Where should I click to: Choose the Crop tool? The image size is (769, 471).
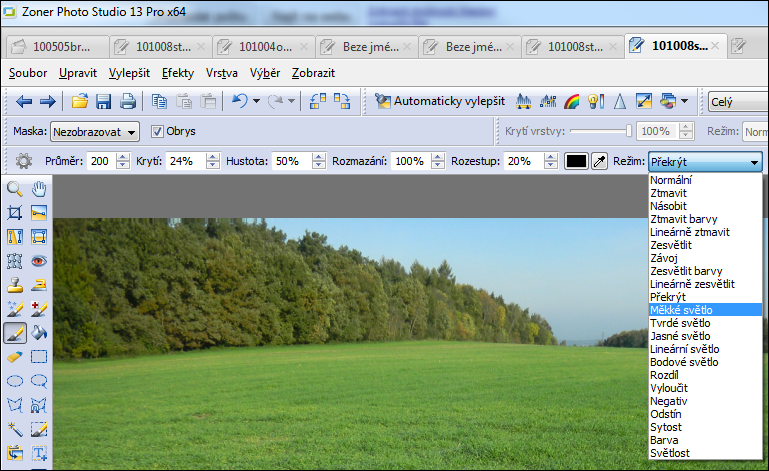click(15, 213)
